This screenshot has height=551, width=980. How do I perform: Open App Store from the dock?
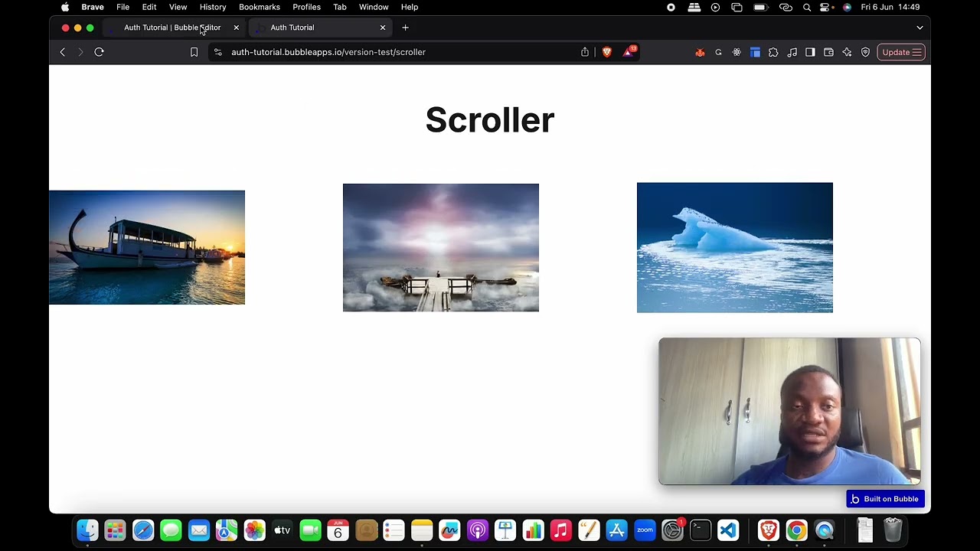(616, 530)
